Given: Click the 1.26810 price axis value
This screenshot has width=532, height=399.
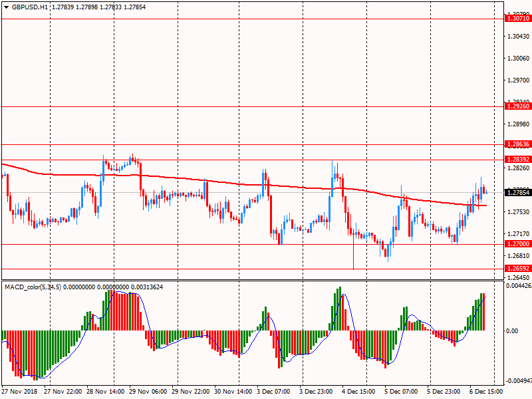Looking at the screenshot, I should [x=518, y=256].
